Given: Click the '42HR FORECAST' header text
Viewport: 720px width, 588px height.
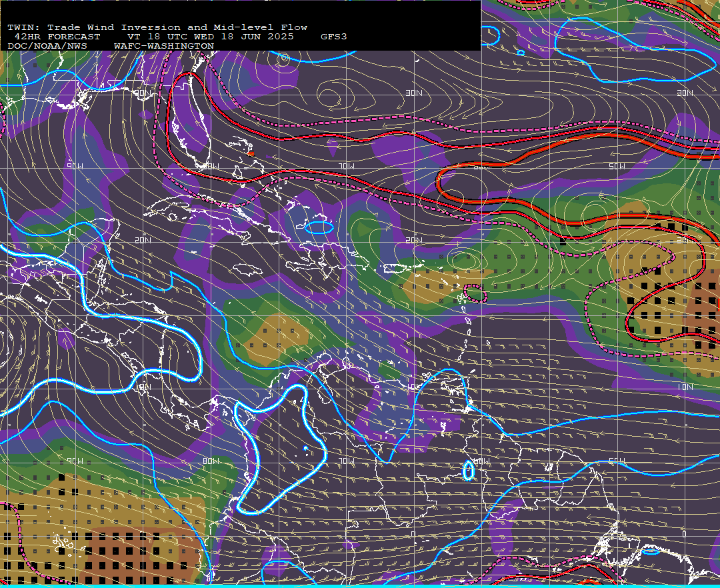Looking at the screenshot, I should pos(57,37).
